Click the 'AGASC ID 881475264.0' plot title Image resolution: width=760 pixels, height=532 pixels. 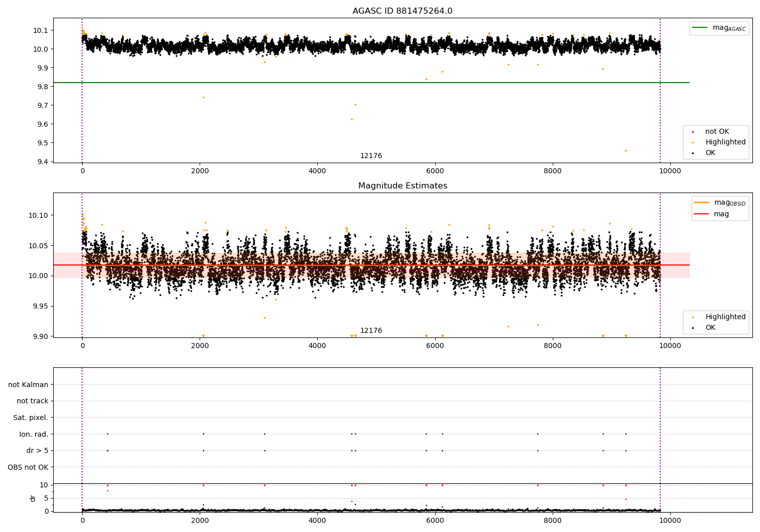click(x=402, y=11)
